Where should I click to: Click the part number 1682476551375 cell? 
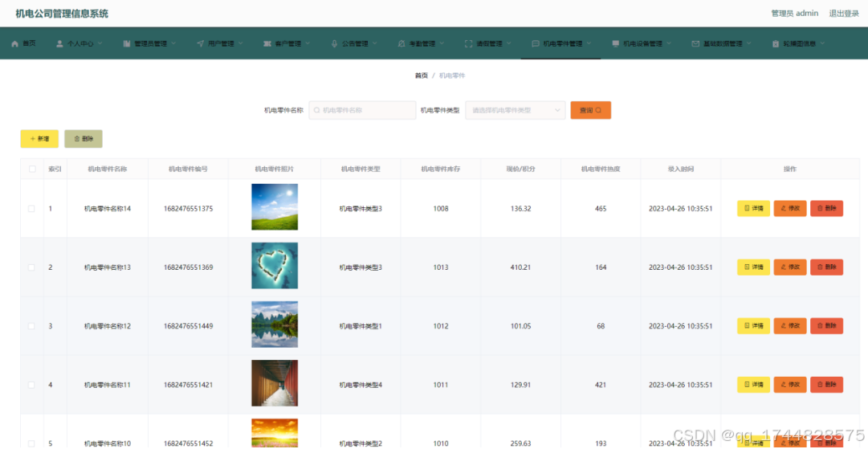click(x=188, y=209)
